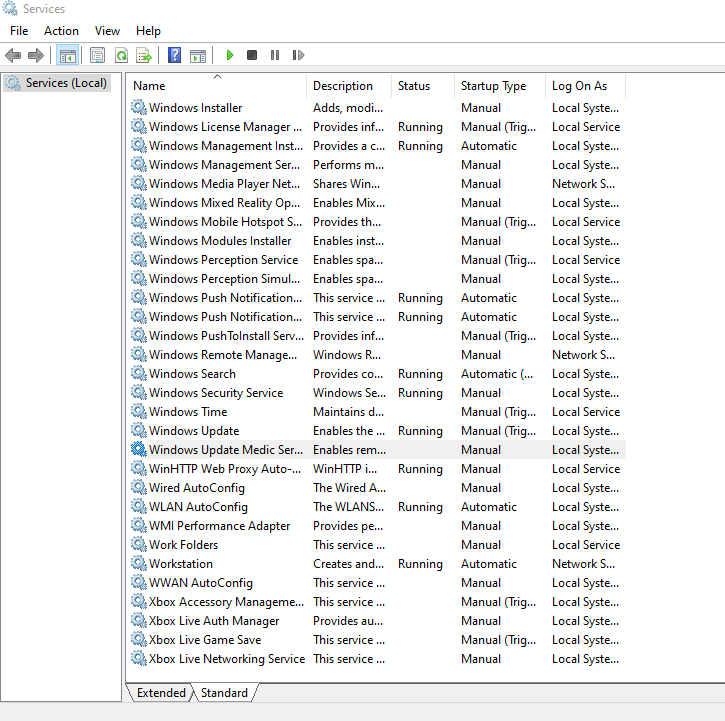This screenshot has width=725, height=721.
Task: Click the Refresh toolbar icon
Action: [x=122, y=55]
